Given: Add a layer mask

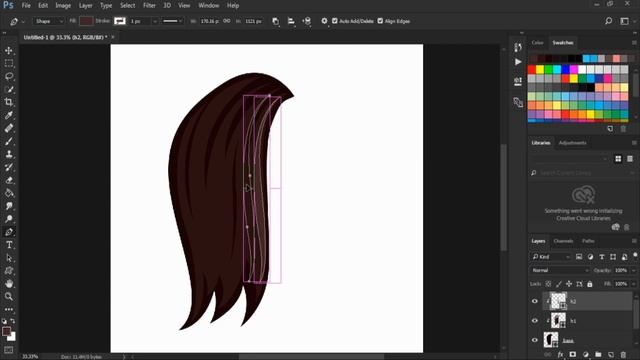Looking at the screenshot, I should point(573,354).
